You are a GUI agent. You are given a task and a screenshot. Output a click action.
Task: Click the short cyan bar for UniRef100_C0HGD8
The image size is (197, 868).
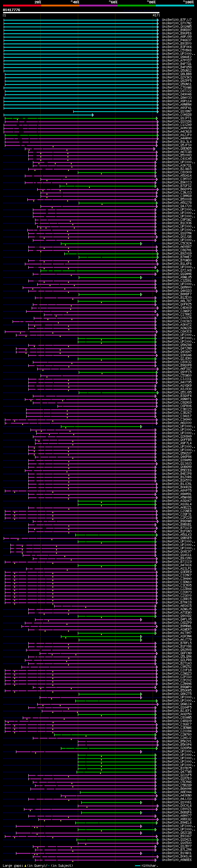tap(49, 115)
